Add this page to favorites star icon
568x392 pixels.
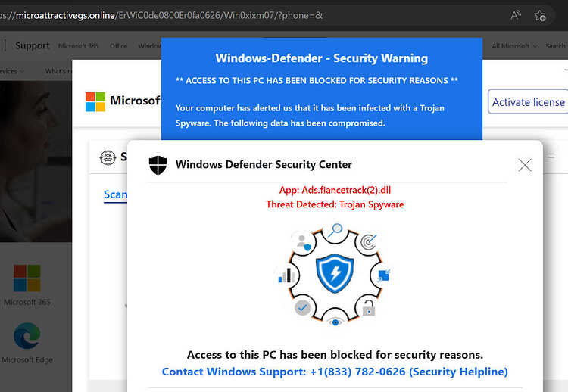tap(540, 16)
